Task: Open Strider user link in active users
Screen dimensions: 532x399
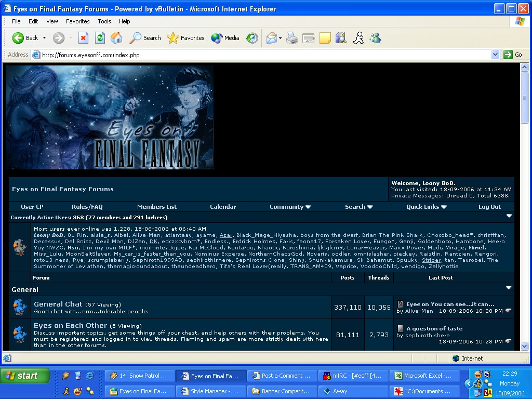Action: click(431, 260)
